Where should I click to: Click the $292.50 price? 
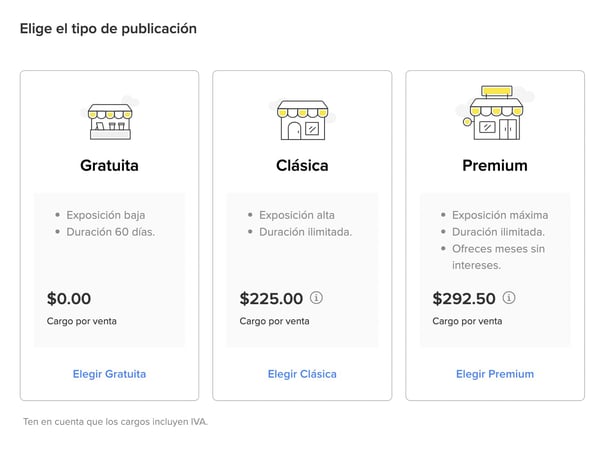[464, 298]
